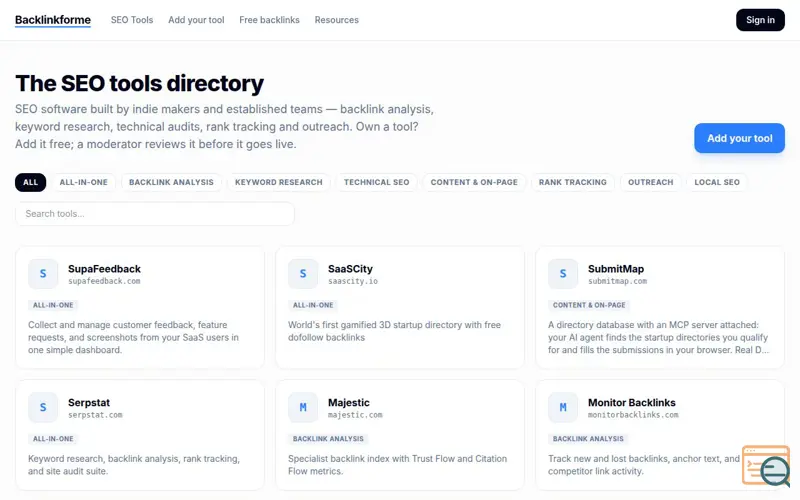Click the supafeedback.com domain text

pos(105,281)
